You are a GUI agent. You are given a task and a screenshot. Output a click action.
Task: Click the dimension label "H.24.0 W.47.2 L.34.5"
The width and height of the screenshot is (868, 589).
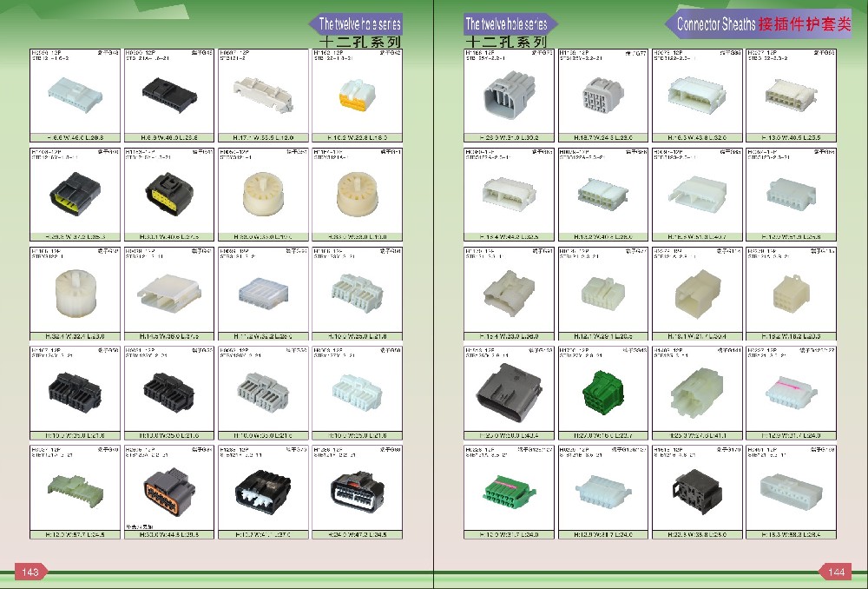click(357, 534)
